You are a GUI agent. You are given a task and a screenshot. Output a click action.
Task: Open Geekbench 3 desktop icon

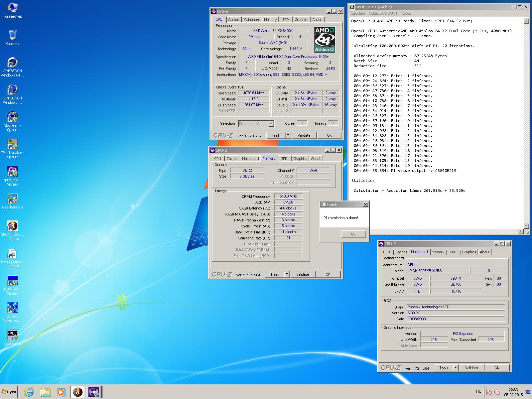tap(12, 201)
